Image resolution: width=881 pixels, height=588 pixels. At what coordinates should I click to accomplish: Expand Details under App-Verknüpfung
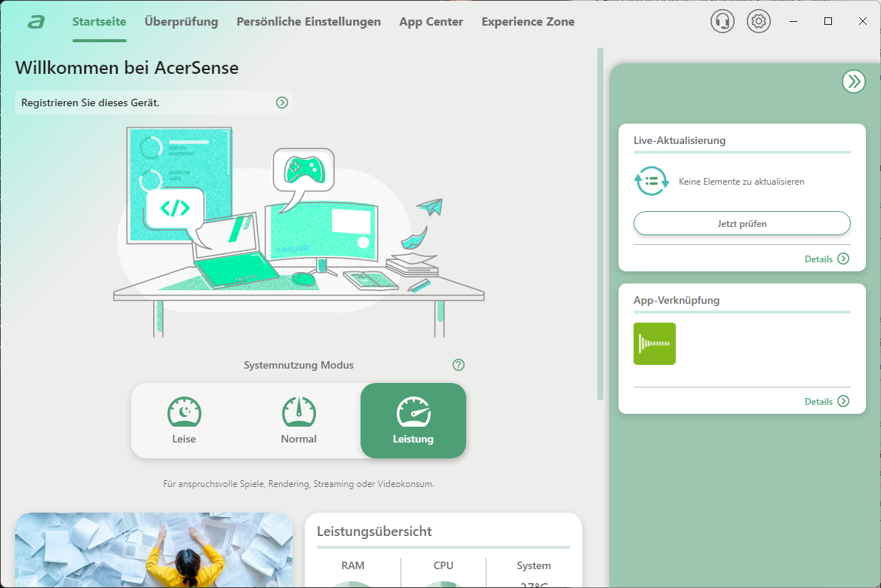[827, 401]
